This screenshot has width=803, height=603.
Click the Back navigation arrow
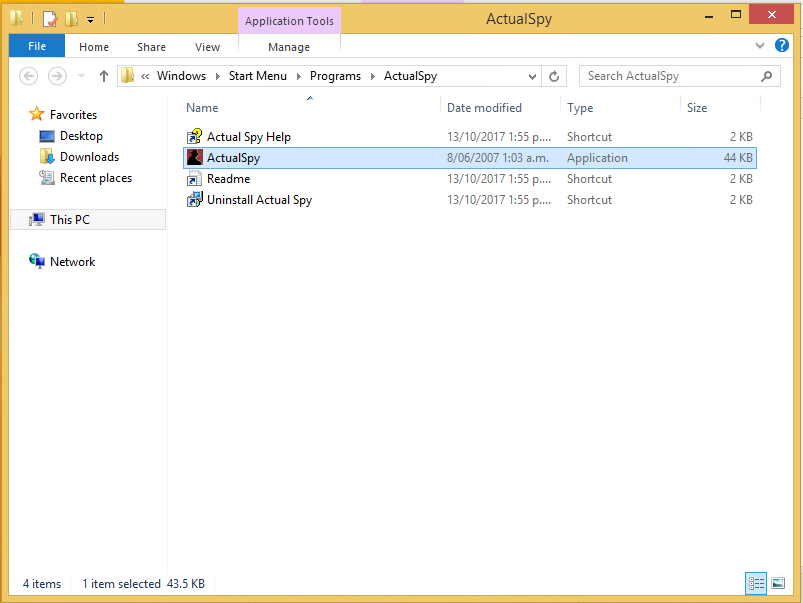29,76
